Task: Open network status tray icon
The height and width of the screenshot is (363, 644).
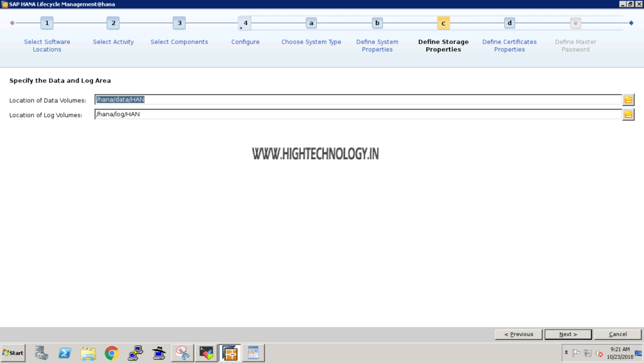Action: coord(588,353)
